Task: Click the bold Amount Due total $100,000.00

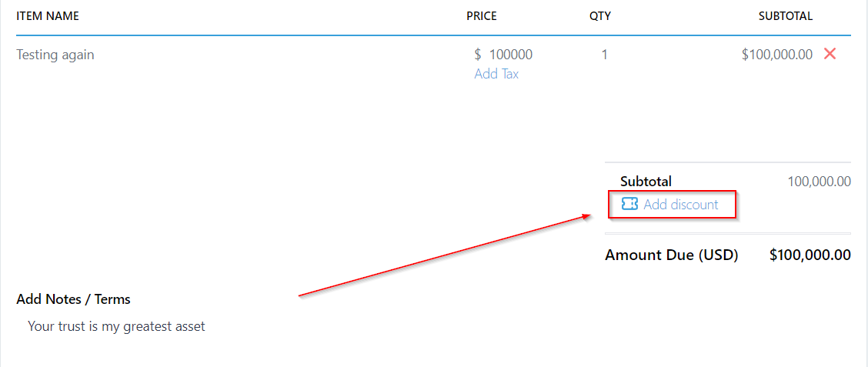Action: pos(810,255)
